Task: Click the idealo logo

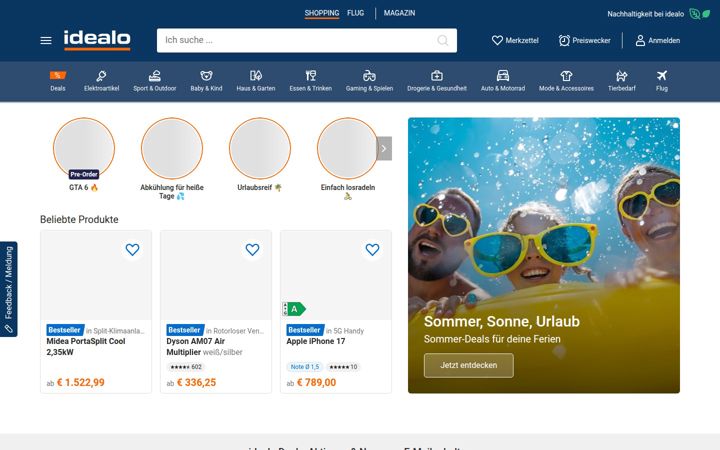Action: point(97,40)
